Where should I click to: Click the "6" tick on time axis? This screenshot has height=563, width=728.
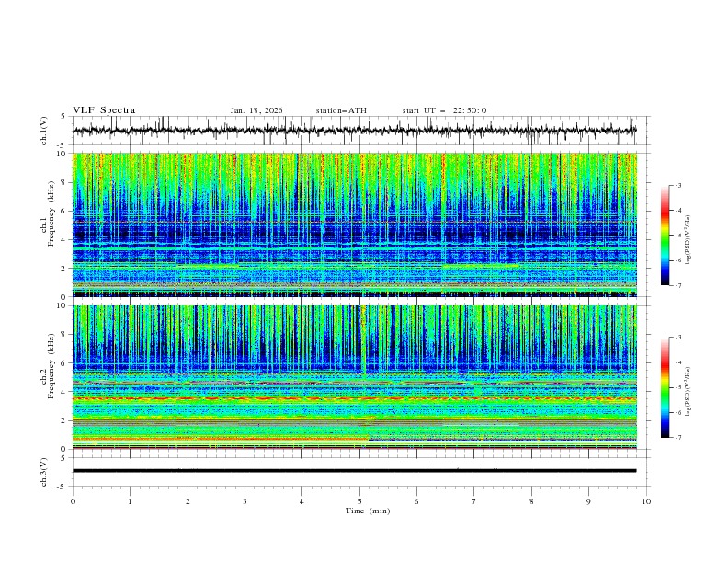pos(416,501)
